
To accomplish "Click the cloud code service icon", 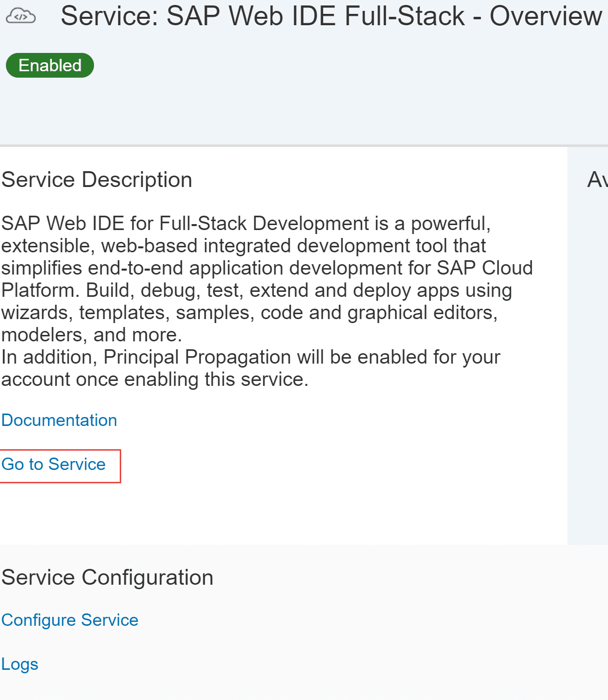I will click(20, 16).
